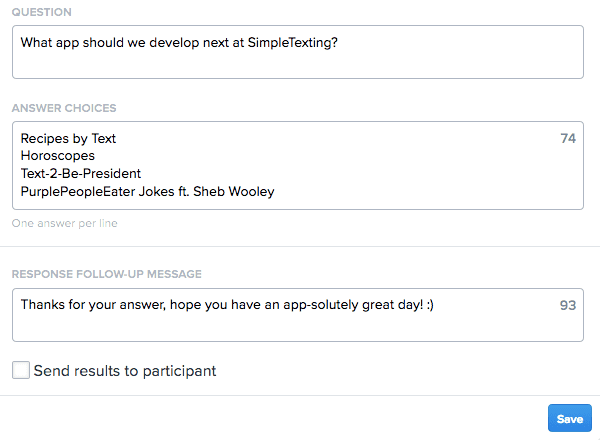Click the 'PurplePeopleEater Jokes ft. Sheb Wooley' line
This screenshot has width=600, height=440.
pyautogui.click(x=147, y=191)
